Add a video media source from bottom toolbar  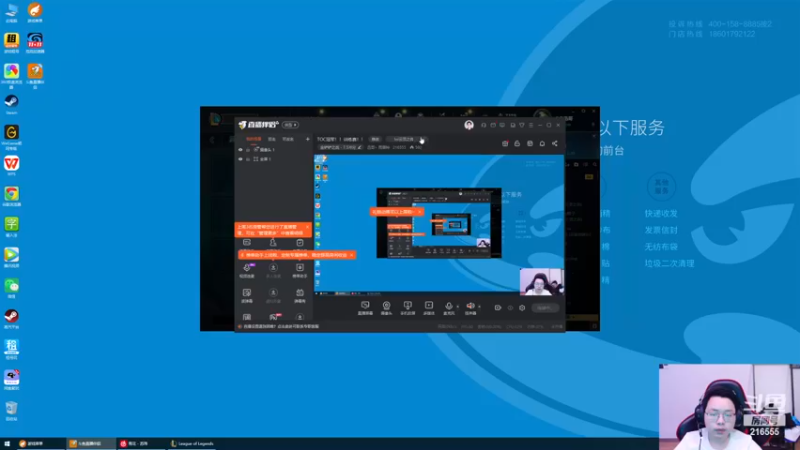pyautogui.click(x=429, y=308)
